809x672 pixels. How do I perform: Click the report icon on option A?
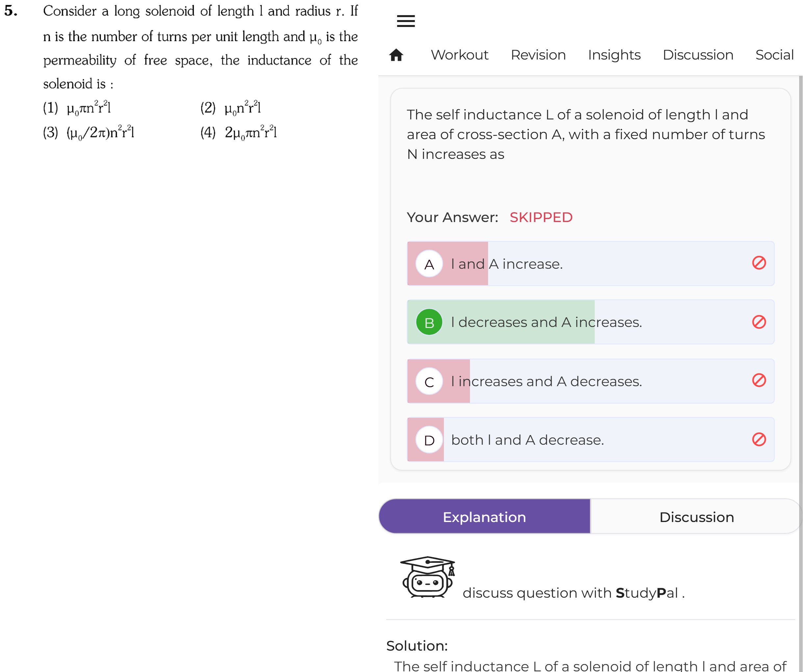tap(759, 263)
